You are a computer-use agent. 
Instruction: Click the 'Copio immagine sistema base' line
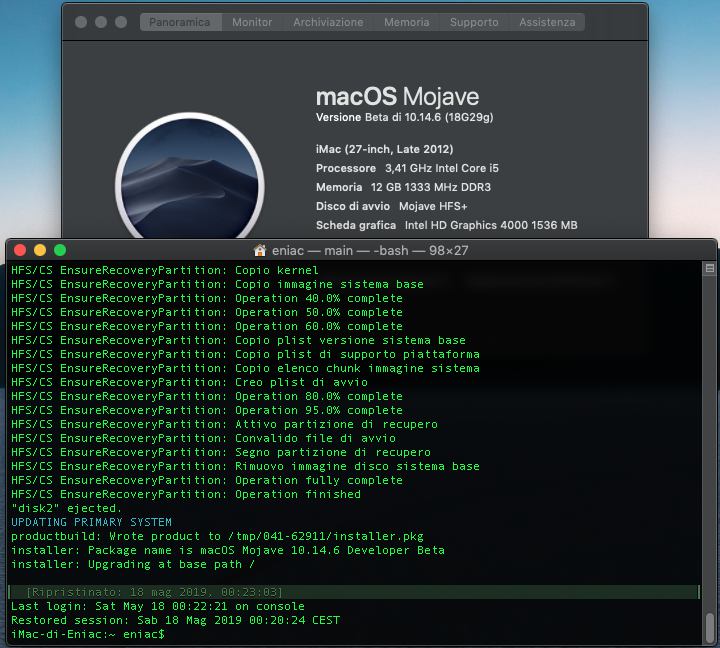217,284
